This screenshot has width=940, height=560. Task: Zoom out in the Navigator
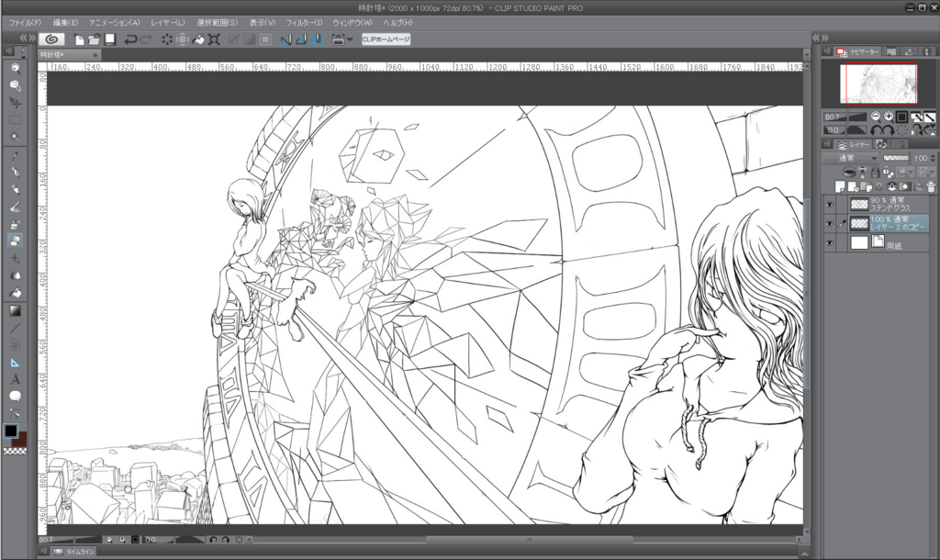(876, 117)
